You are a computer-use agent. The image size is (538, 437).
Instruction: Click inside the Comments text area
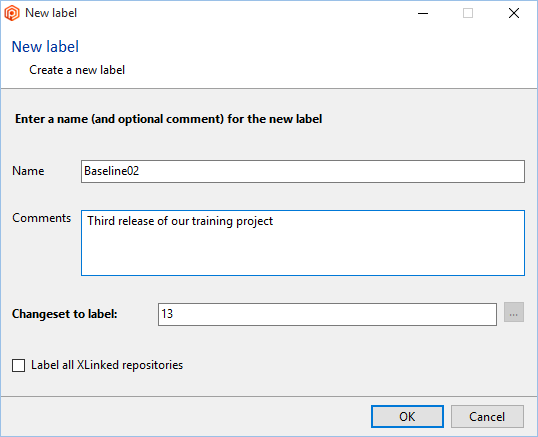303,243
